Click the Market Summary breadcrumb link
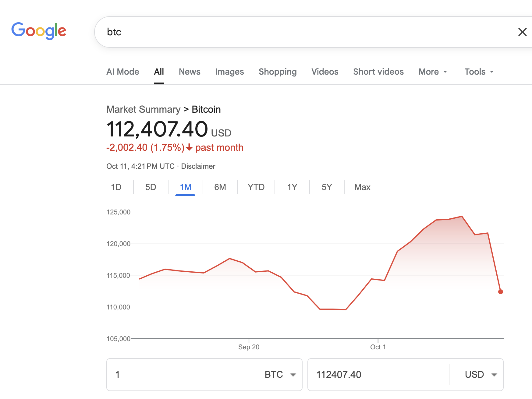Screen dimensions: 532x399 click(144, 109)
